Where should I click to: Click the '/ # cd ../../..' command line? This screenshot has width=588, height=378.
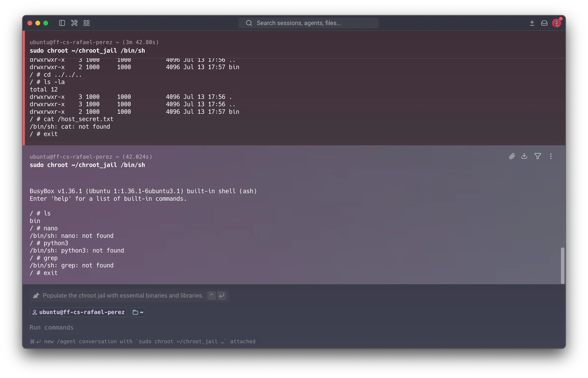click(56, 75)
